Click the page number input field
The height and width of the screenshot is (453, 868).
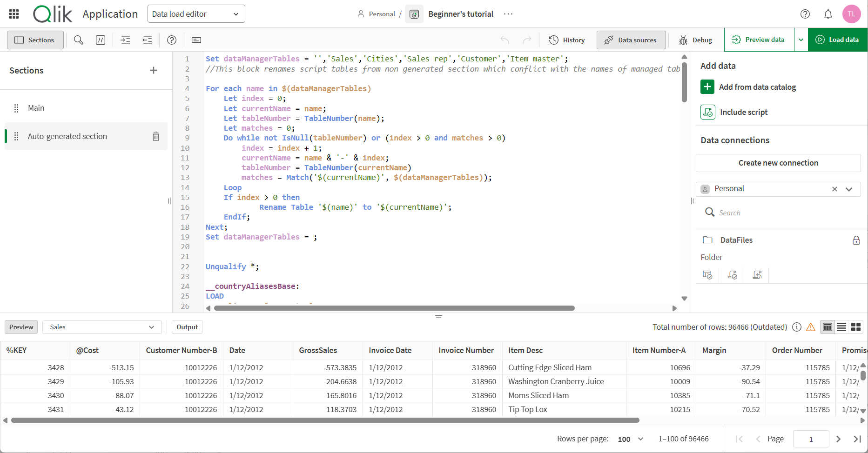(811, 439)
